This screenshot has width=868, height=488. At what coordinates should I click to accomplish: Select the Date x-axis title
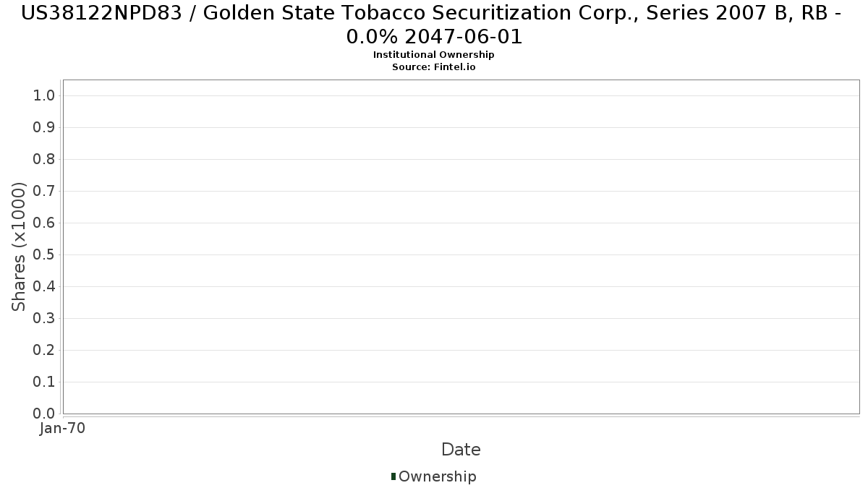pos(461,450)
